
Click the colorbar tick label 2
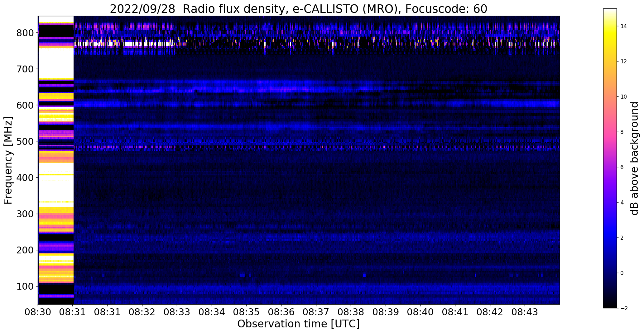622,238
